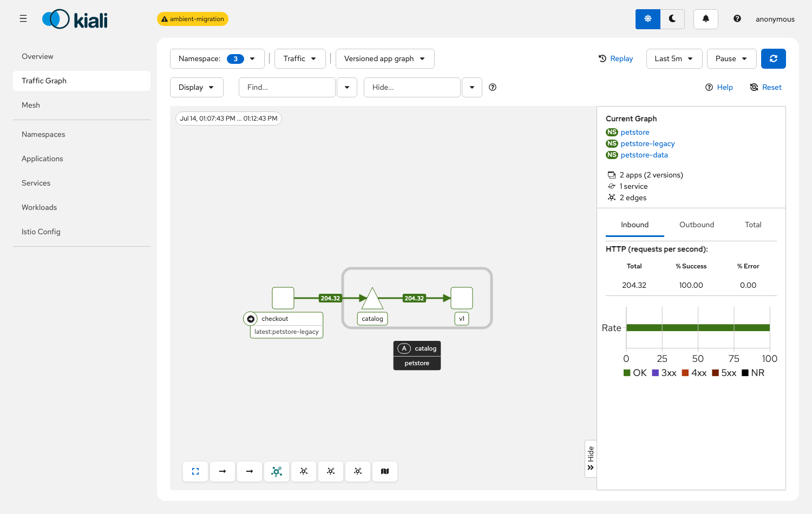Click edge label between catalog and v1
The image size is (812, 514).
point(414,298)
